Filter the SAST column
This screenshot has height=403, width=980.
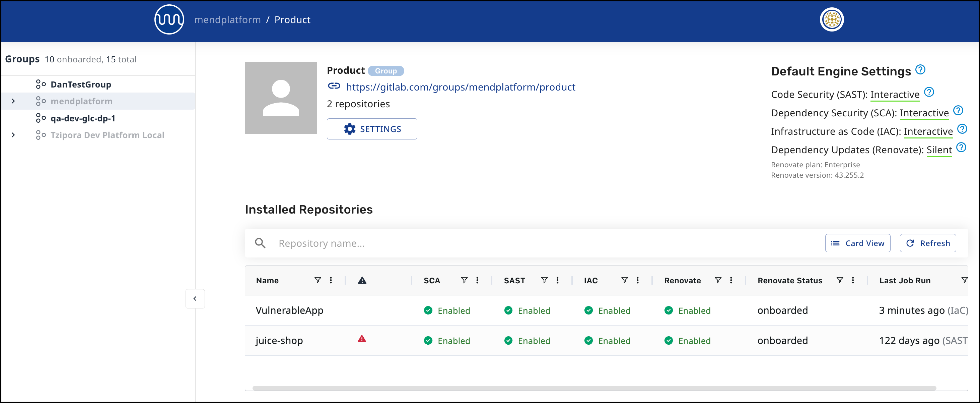(x=544, y=280)
